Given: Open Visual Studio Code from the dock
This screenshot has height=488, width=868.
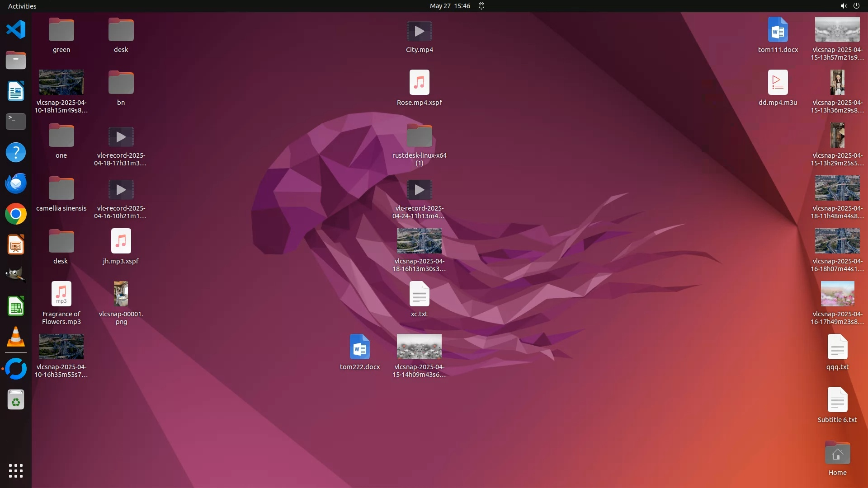Looking at the screenshot, I should [x=16, y=30].
